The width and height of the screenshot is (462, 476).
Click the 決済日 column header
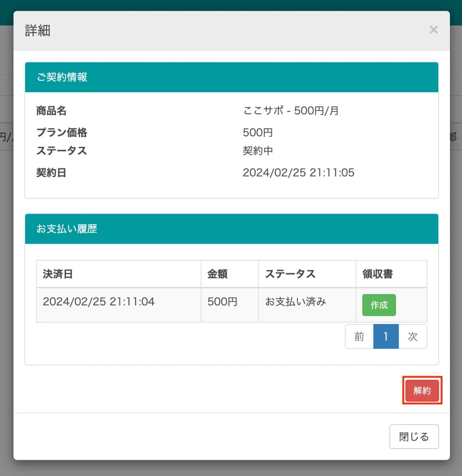[x=58, y=274]
